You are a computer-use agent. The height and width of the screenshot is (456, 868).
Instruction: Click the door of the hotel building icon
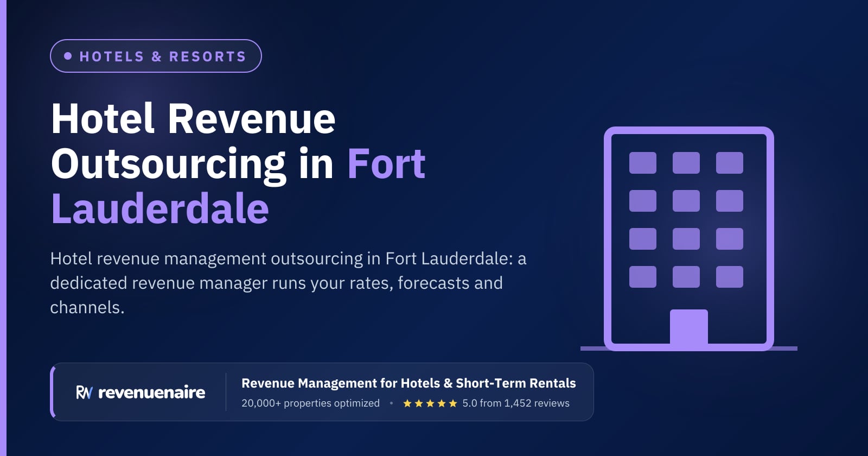689,328
